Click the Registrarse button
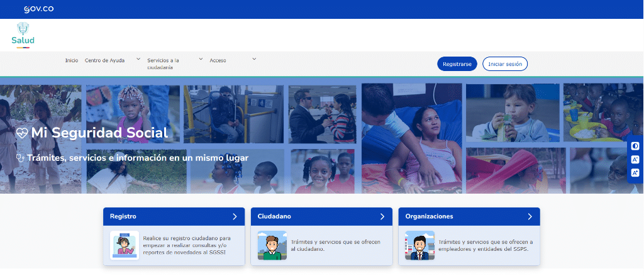Viewport: 644px width, 276px height. pyautogui.click(x=457, y=63)
